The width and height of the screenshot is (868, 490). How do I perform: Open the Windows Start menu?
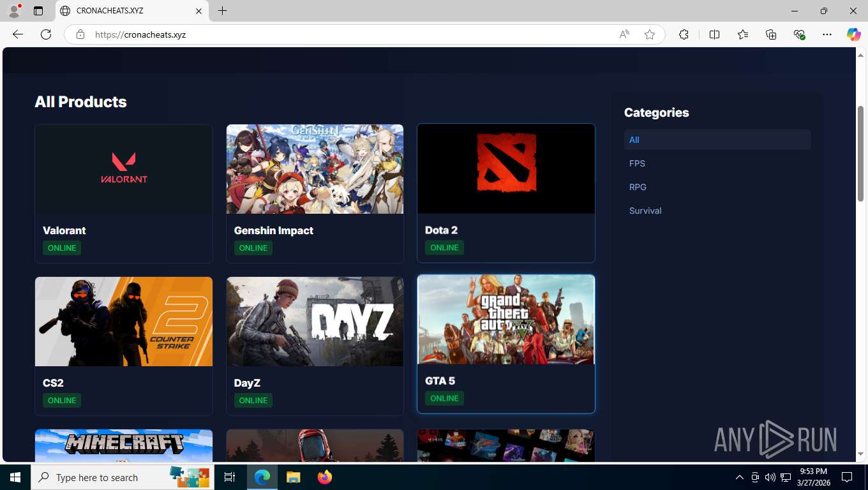pyautogui.click(x=15, y=477)
